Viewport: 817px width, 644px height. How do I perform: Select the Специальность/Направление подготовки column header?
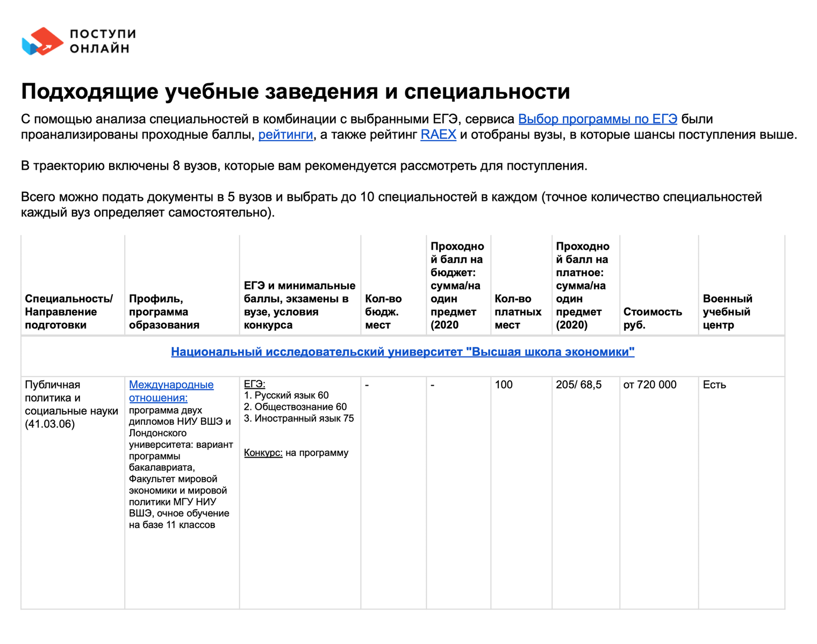[69, 312]
